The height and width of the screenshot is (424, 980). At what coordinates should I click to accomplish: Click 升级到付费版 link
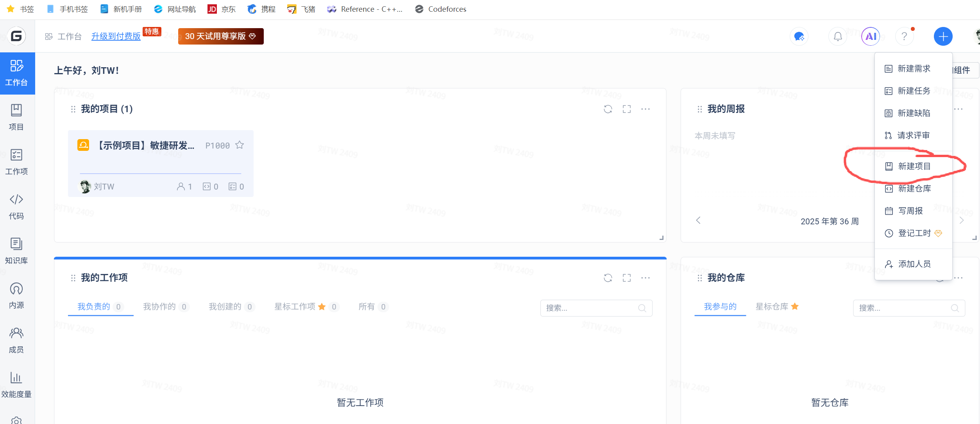click(116, 36)
